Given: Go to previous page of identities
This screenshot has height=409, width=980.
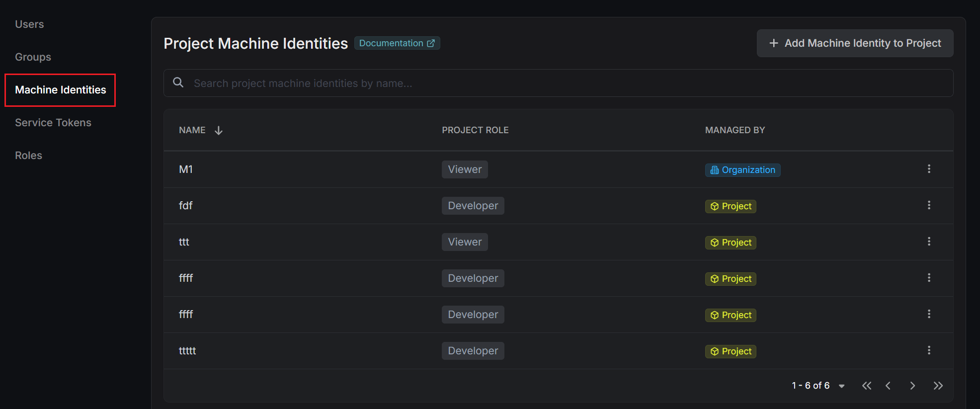Looking at the screenshot, I should [888, 386].
